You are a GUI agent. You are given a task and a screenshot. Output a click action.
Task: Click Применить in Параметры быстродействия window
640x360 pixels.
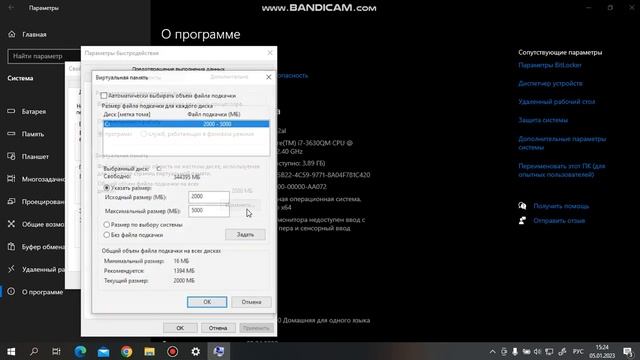[x=256, y=328]
